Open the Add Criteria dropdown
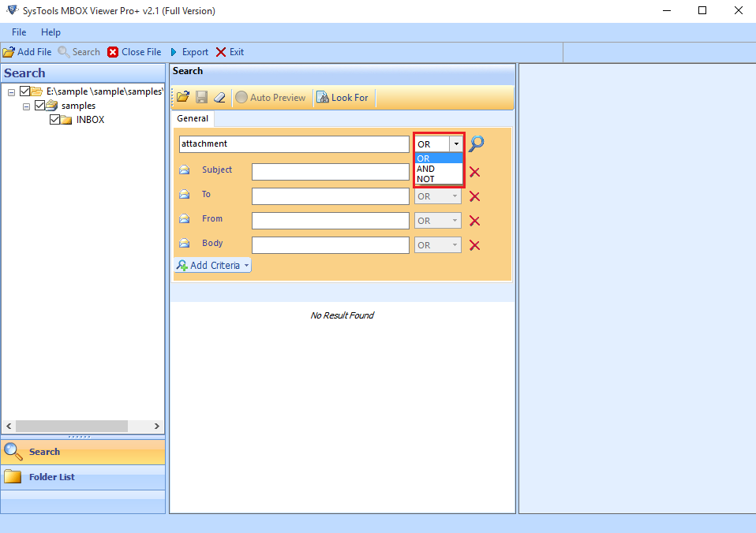 coord(212,265)
